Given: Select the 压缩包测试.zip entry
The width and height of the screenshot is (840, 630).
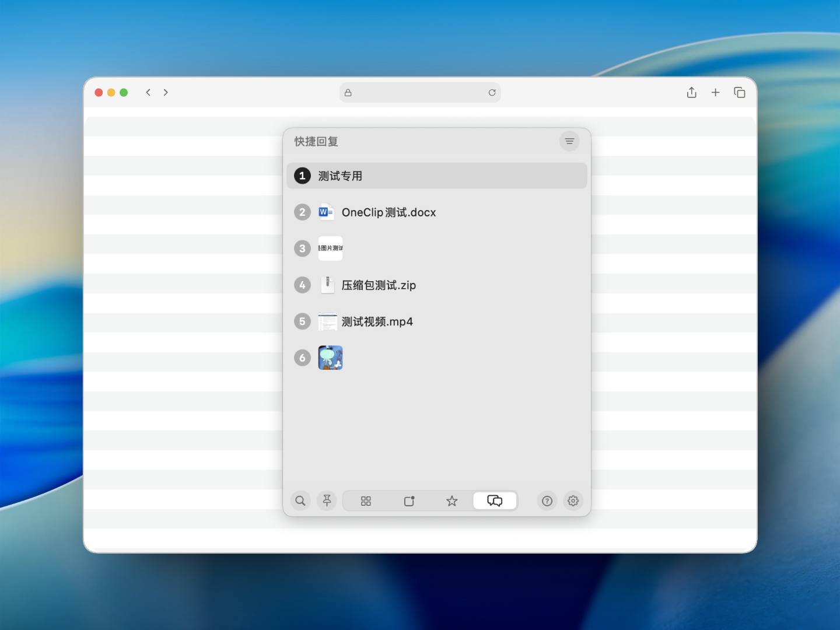Looking at the screenshot, I should (x=437, y=285).
